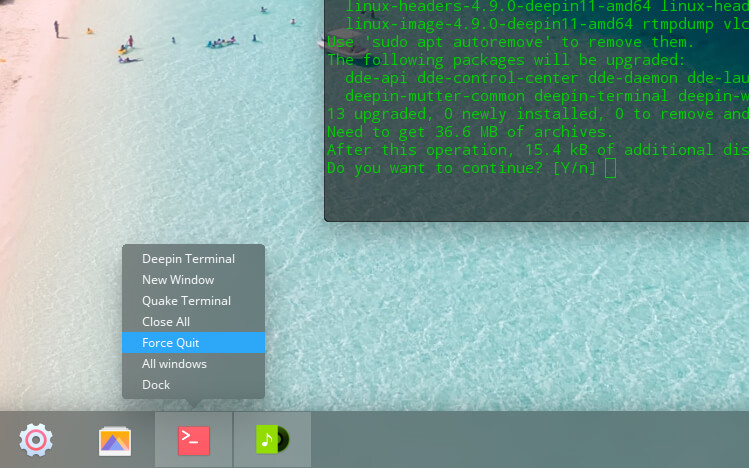Select Close All in the menu
Screen dimensions: 749x468
click(193, 322)
